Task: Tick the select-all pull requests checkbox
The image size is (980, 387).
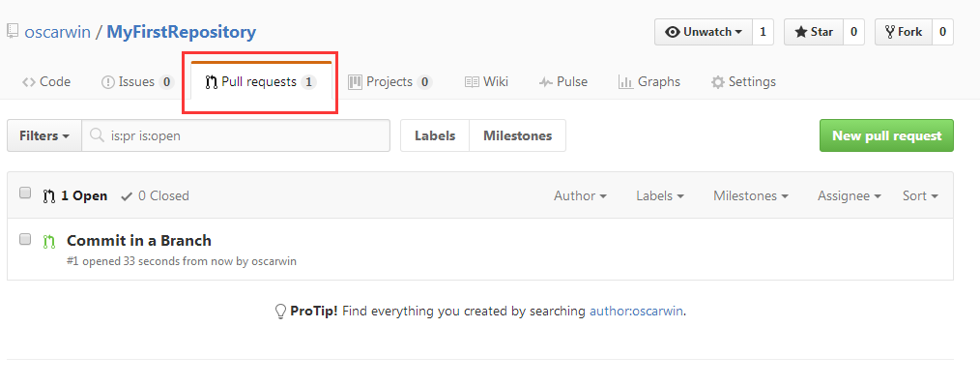Action: [25, 193]
